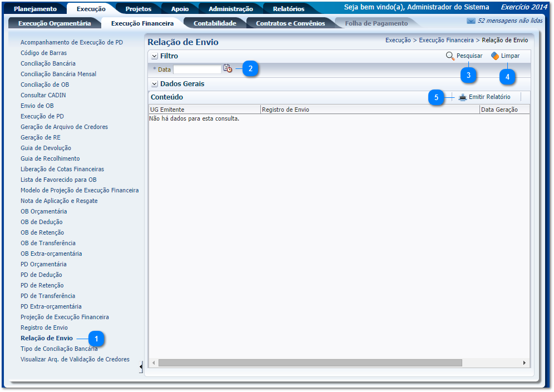Open Guia de Recolhimento sidebar link

[50, 158]
